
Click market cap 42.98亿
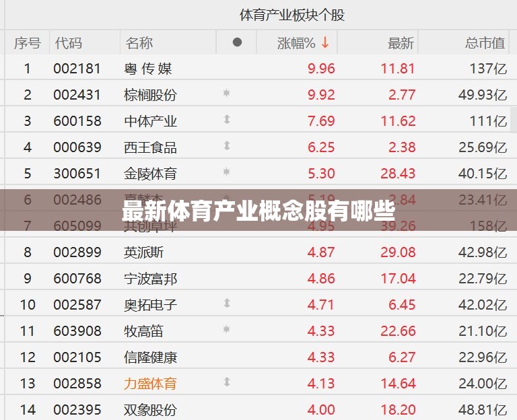(x=483, y=252)
